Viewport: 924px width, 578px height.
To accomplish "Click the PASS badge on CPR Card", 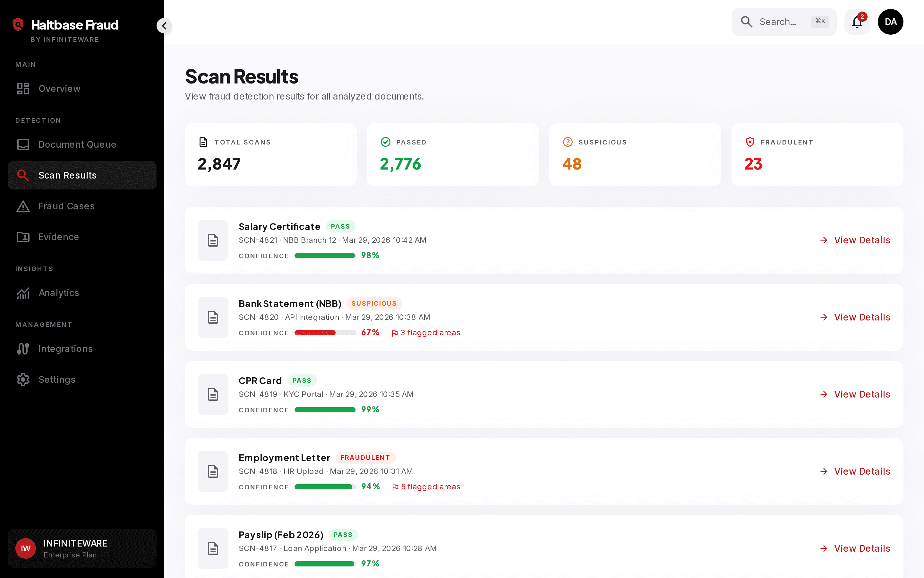I will click(x=302, y=381).
